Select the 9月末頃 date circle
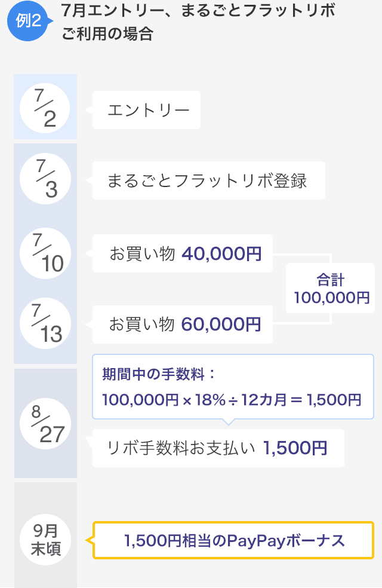 click(45, 539)
